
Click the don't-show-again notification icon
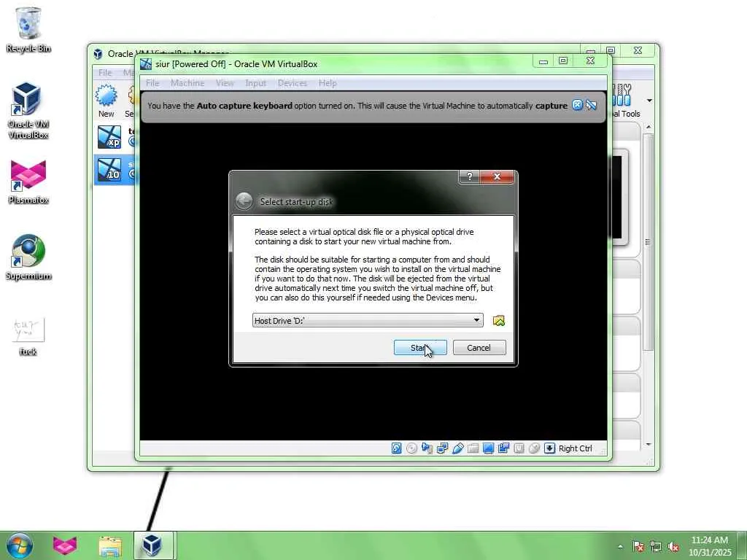tap(591, 105)
